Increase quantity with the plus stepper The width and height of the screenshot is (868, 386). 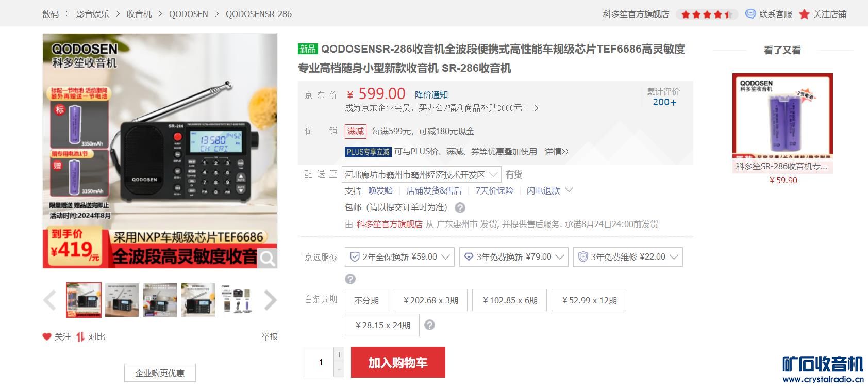point(339,355)
